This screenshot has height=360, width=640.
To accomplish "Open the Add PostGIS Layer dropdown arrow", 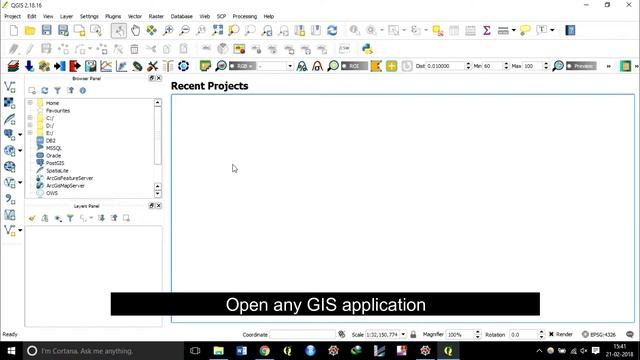I will (x=20, y=135).
